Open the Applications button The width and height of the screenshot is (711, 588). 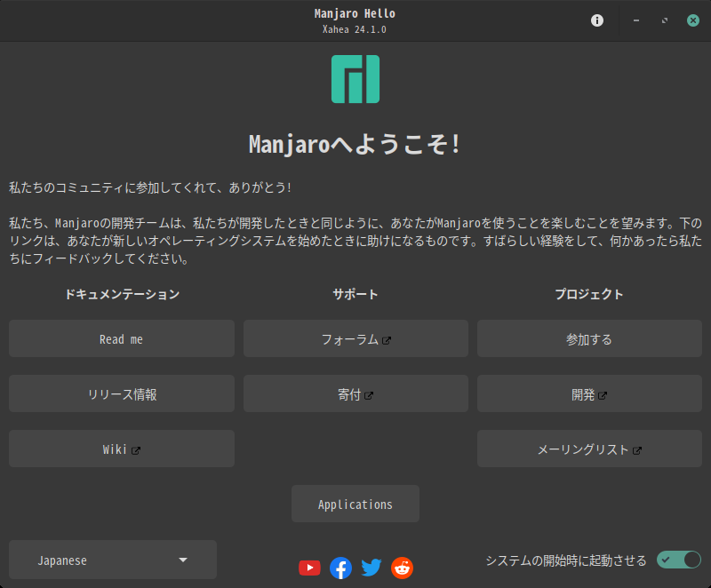click(355, 504)
